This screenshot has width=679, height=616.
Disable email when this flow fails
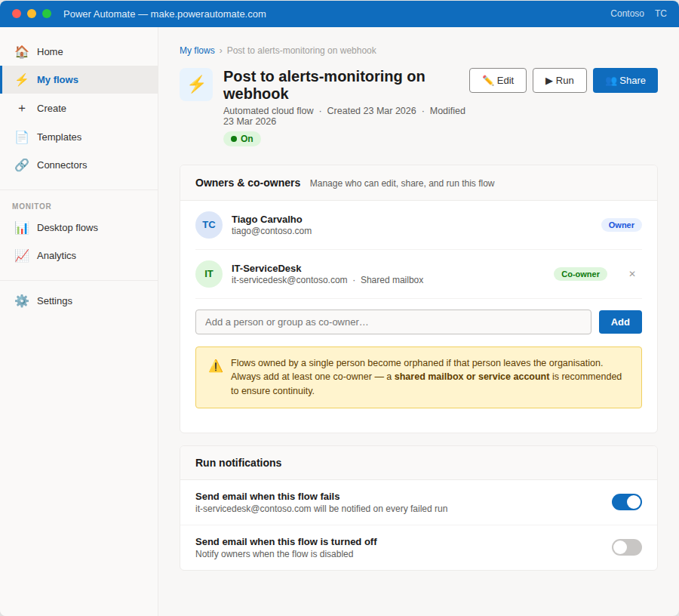click(627, 502)
